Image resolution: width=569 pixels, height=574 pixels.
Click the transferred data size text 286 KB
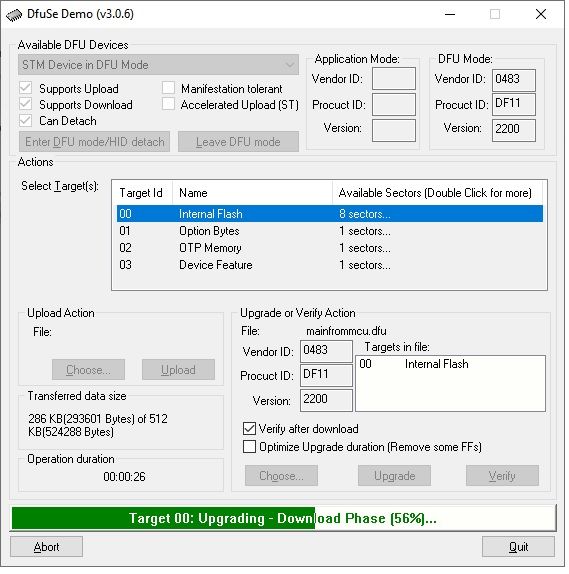pyautogui.click(x=98, y=425)
